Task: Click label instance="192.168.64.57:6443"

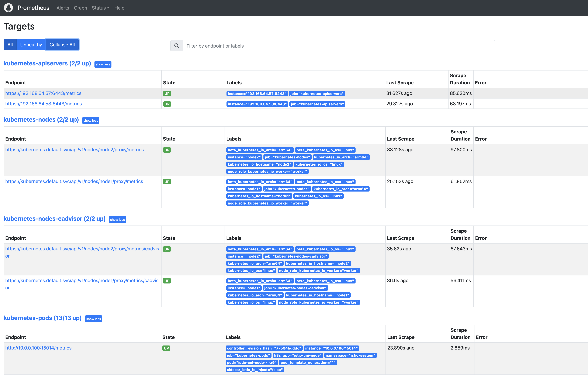Action: pyautogui.click(x=257, y=94)
